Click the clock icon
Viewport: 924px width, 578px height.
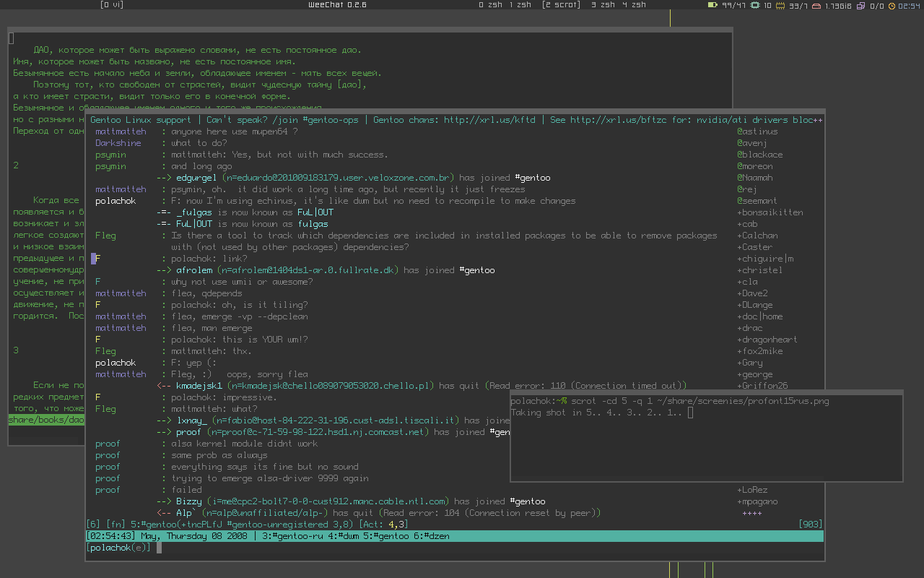[x=892, y=5]
